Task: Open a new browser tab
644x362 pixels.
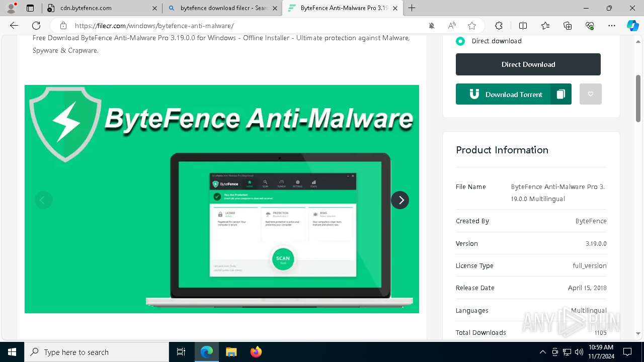Action: pos(412,8)
